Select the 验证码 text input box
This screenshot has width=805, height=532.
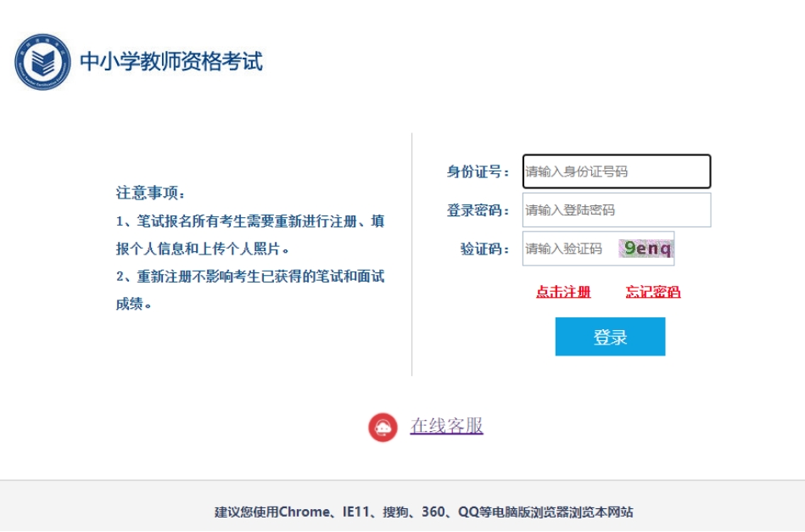pyautogui.click(x=567, y=249)
